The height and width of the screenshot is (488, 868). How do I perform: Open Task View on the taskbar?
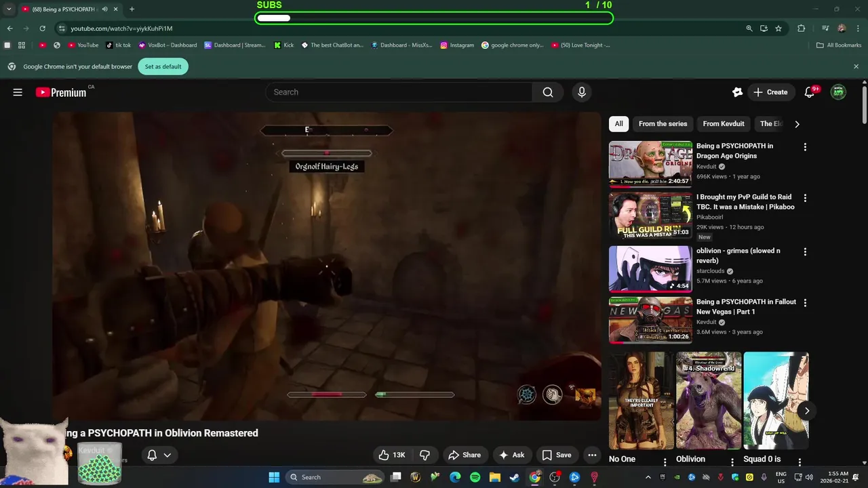tap(396, 477)
